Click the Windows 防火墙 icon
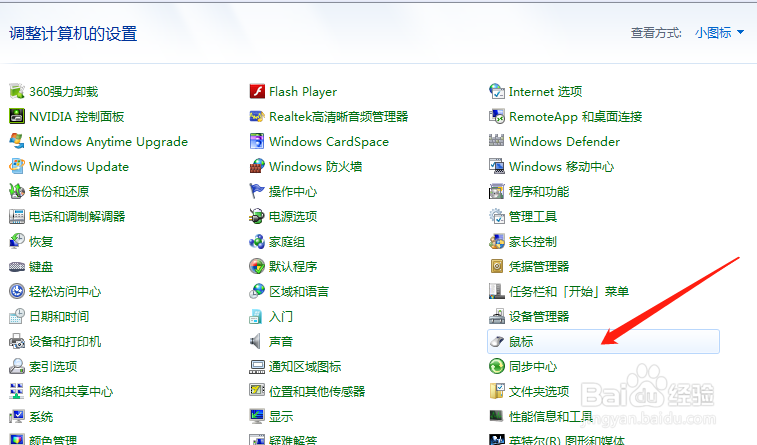This screenshot has width=757, height=445. point(257,167)
